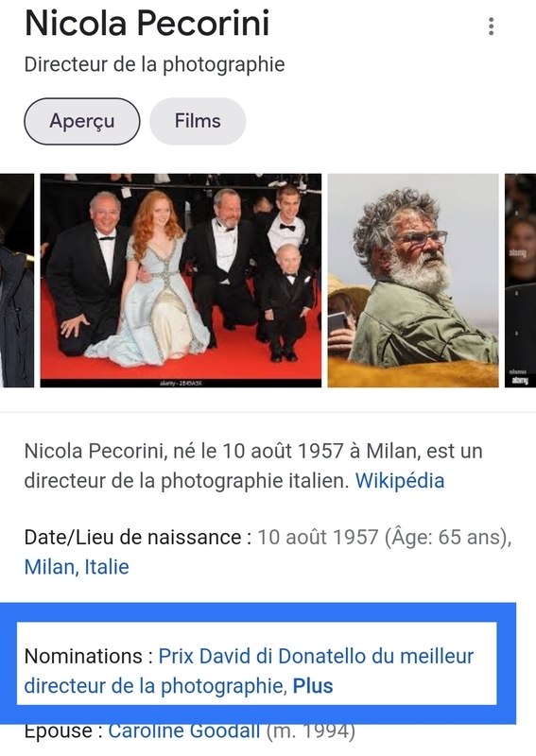Expand nominations with the Plus link
Screen dimensions: 536x756
coord(313,686)
